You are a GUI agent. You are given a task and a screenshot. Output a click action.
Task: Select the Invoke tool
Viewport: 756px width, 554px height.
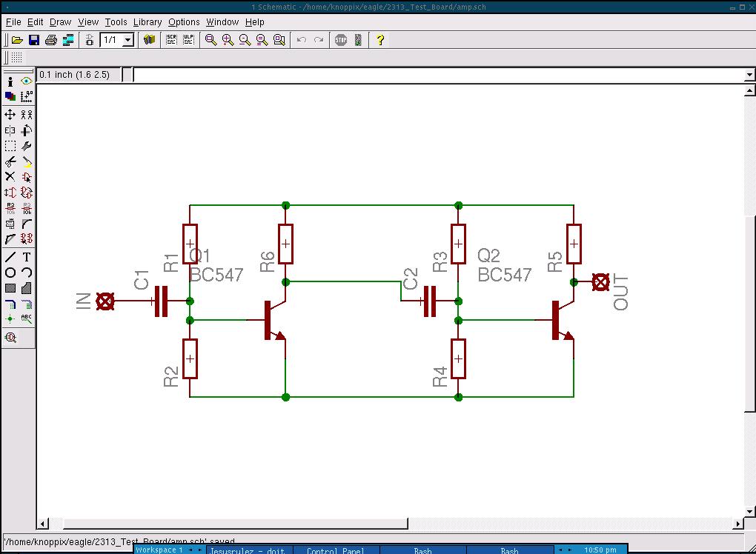pos(27,239)
